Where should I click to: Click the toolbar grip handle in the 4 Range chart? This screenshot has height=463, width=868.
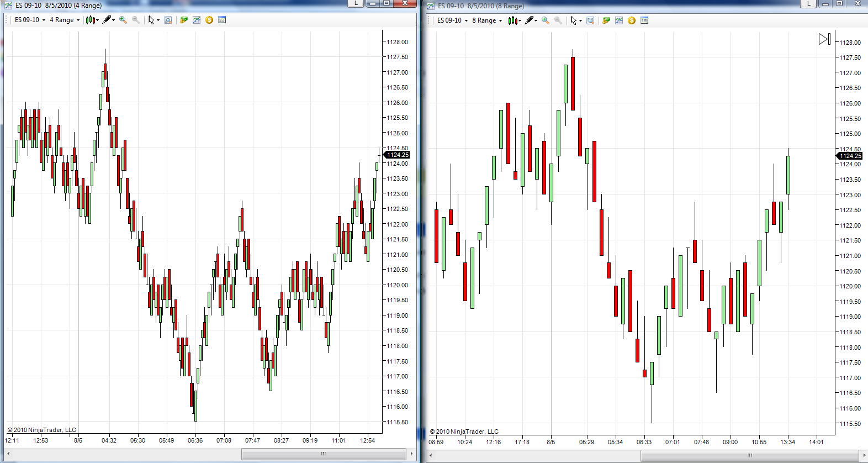pyautogui.click(x=7, y=20)
